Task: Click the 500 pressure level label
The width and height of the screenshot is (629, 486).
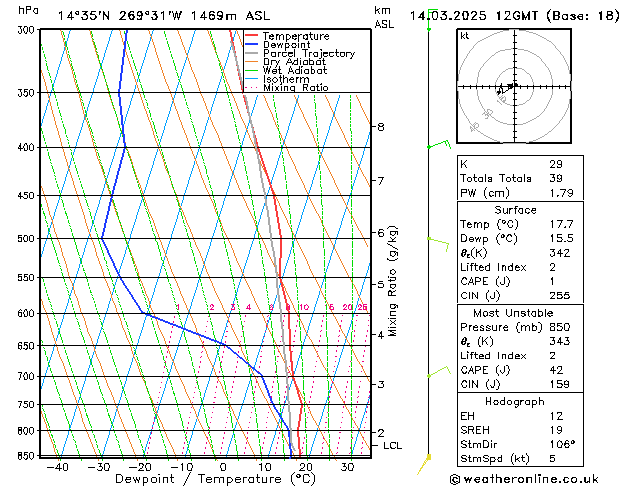Action: [28, 239]
